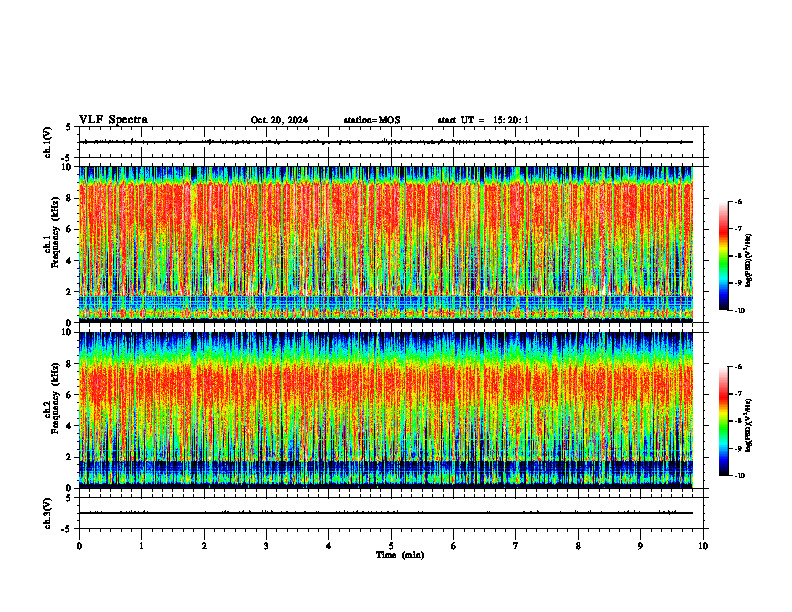
Task: Click the ch.2 spectrogram color bar
Action: 723,421
